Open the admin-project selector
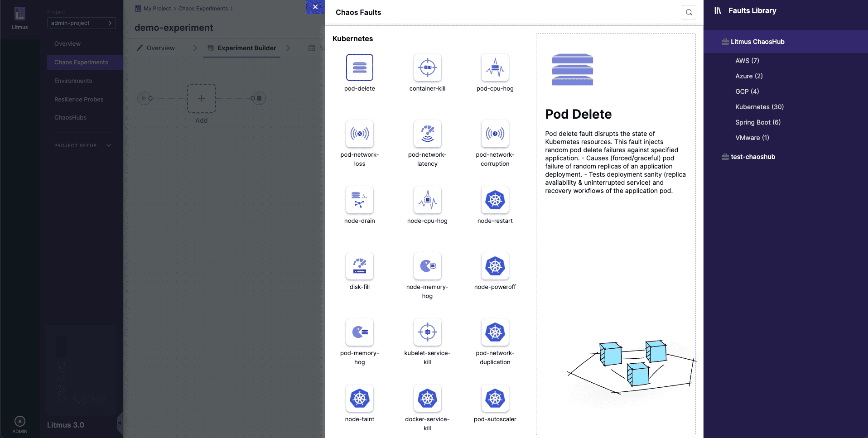Viewport: 868px width, 438px height. [x=82, y=23]
